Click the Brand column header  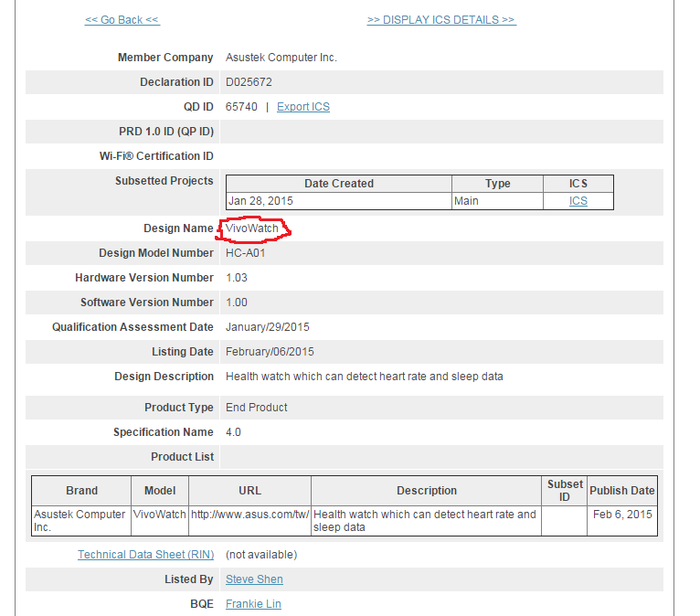point(81,491)
